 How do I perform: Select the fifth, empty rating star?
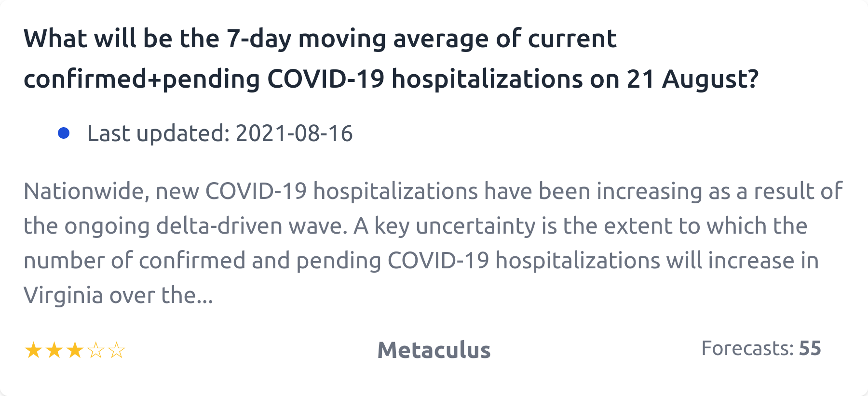click(117, 350)
